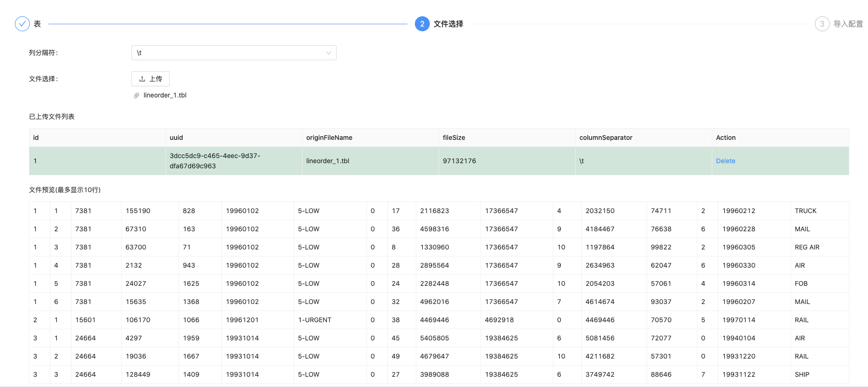Image resolution: width=868 pixels, height=387 pixels.
Task: Click the step 3 circle icon
Action: (x=822, y=24)
